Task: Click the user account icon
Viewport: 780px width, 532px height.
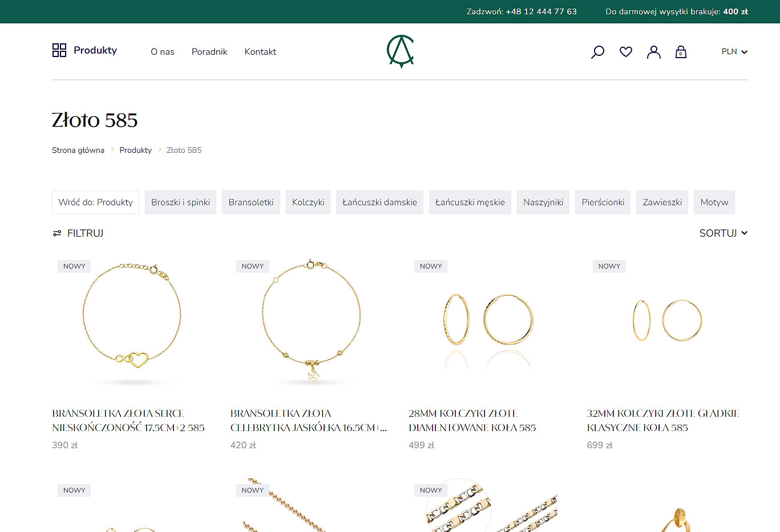Action: [x=653, y=52]
